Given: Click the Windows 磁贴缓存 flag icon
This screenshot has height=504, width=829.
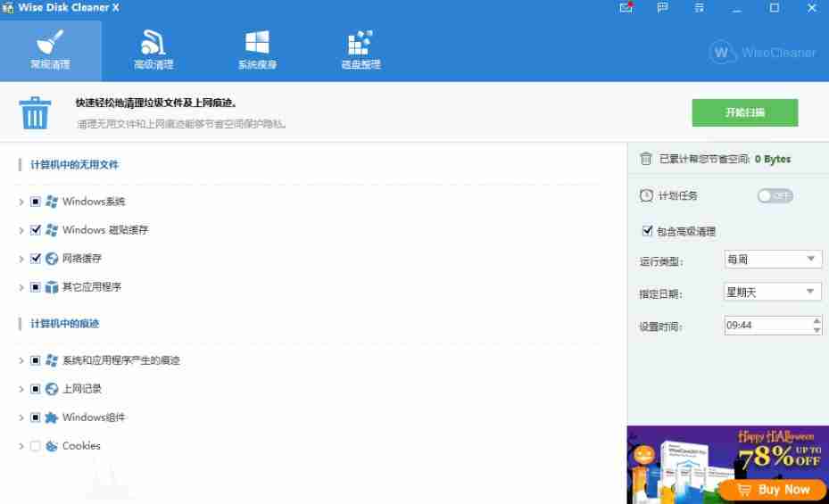Looking at the screenshot, I should click(x=51, y=230).
